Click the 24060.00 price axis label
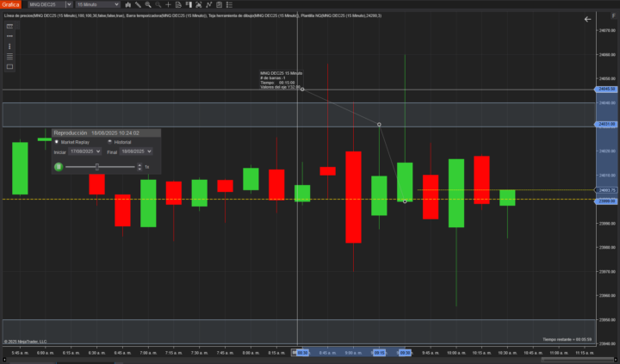Viewport: 620px width, 364px height. click(607, 54)
